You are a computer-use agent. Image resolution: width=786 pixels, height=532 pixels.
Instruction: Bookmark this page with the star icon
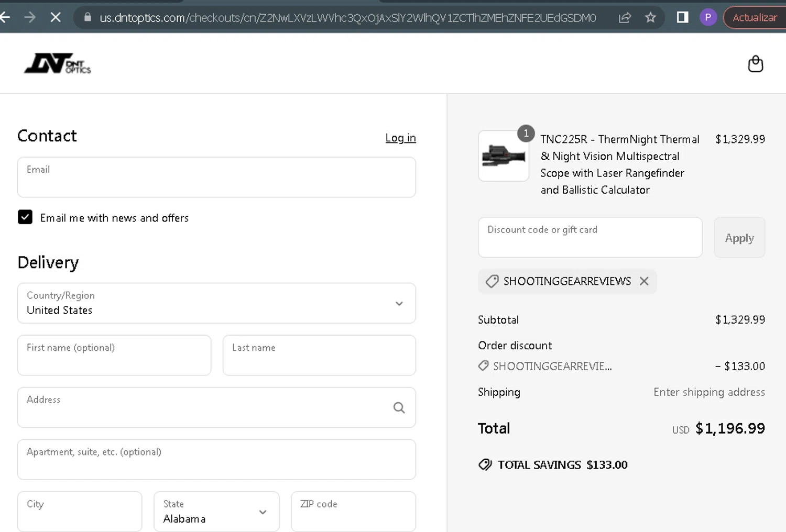(x=650, y=17)
